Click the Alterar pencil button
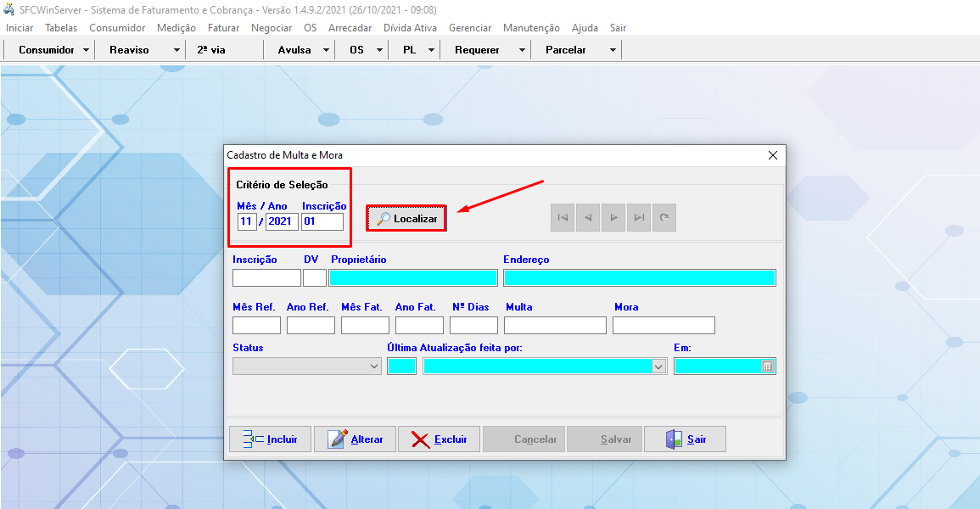This screenshot has width=980, height=509. tap(355, 439)
